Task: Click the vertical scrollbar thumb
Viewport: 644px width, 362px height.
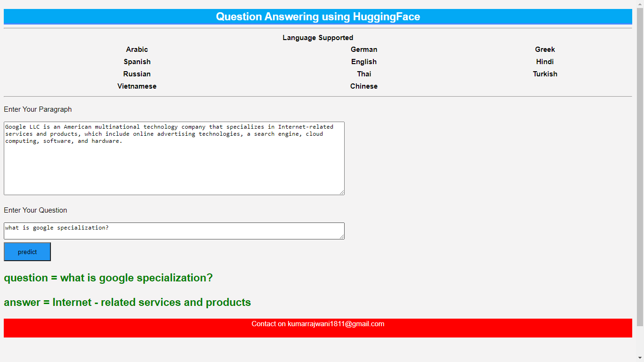Action: click(640, 165)
